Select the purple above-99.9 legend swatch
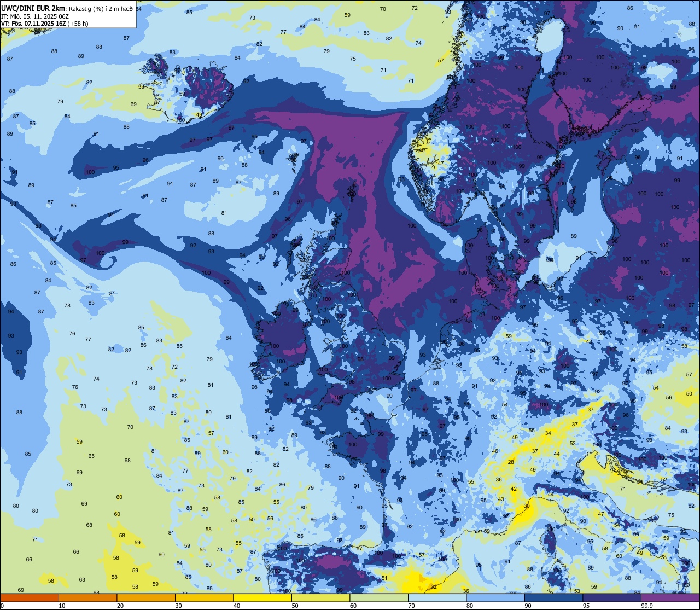Screen dimensions: 700x610 tap(670, 597)
